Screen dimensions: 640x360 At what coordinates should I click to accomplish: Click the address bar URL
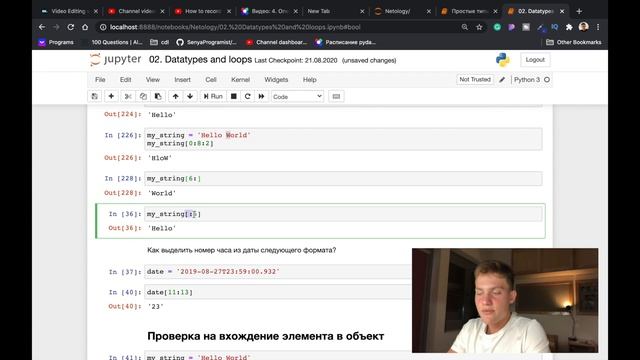pyautogui.click(x=235, y=27)
